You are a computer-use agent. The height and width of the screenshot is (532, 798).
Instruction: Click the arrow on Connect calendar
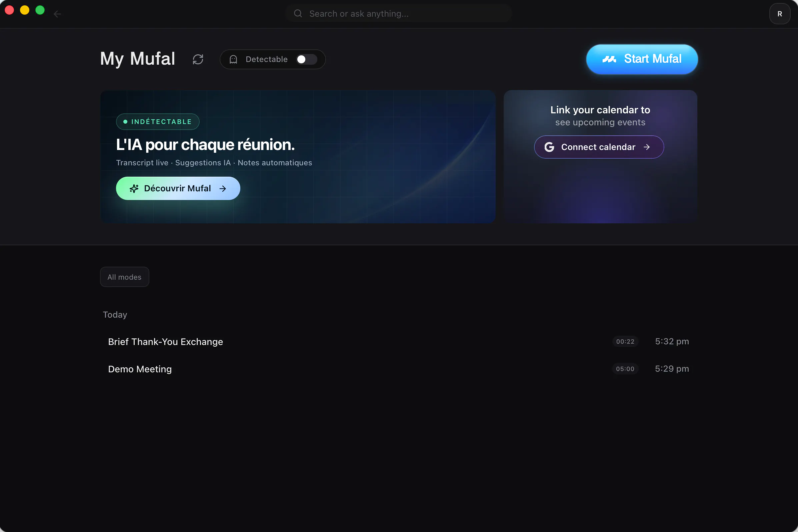point(647,147)
